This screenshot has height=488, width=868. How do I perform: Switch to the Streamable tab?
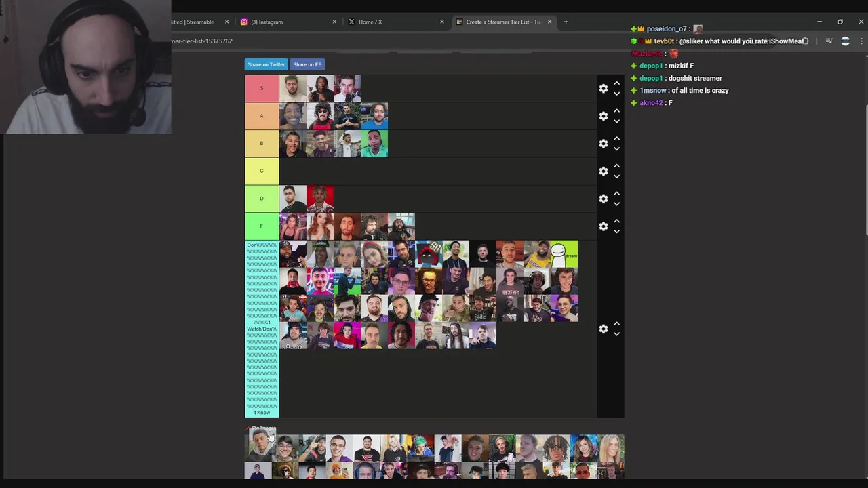click(x=195, y=22)
